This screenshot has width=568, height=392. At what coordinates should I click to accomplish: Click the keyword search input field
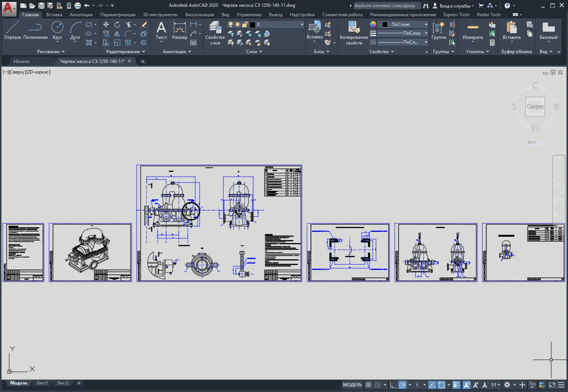[x=387, y=6]
